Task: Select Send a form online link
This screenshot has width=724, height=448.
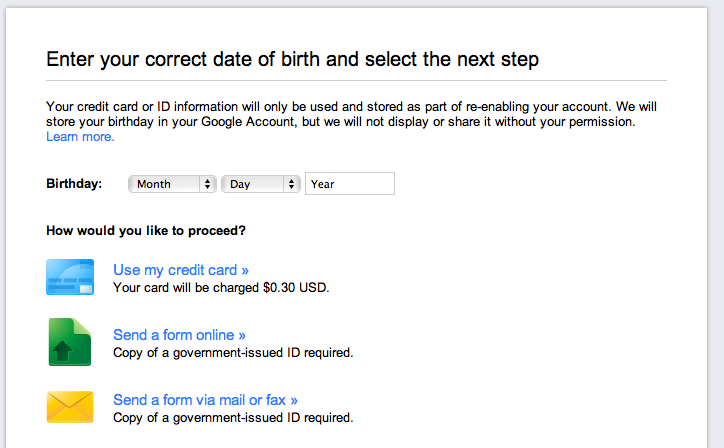Action: coord(179,335)
